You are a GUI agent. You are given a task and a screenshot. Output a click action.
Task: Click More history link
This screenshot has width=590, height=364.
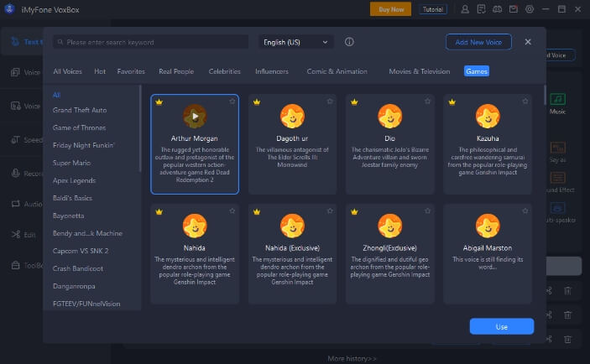pos(352,358)
